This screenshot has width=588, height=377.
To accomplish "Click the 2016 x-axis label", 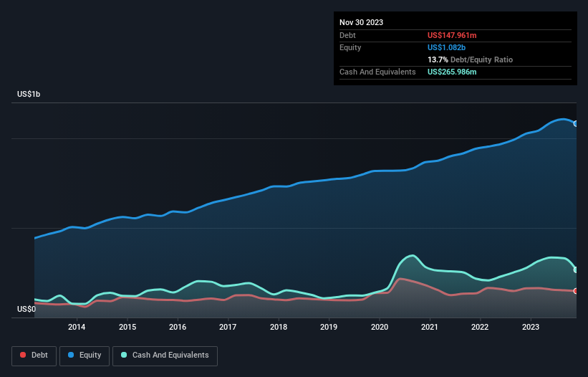I will pyautogui.click(x=178, y=327).
